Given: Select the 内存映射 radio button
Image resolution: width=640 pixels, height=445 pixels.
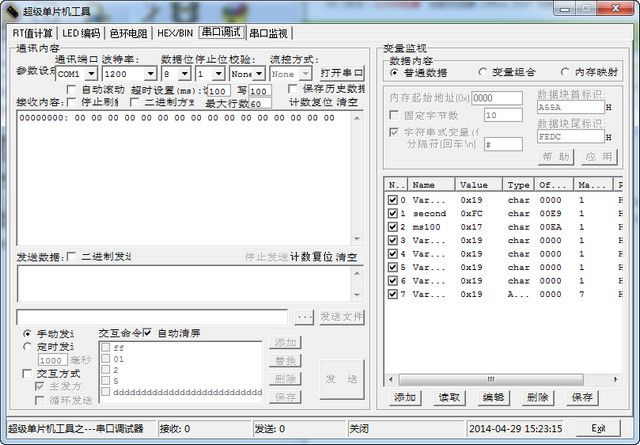Looking at the screenshot, I should [565, 72].
